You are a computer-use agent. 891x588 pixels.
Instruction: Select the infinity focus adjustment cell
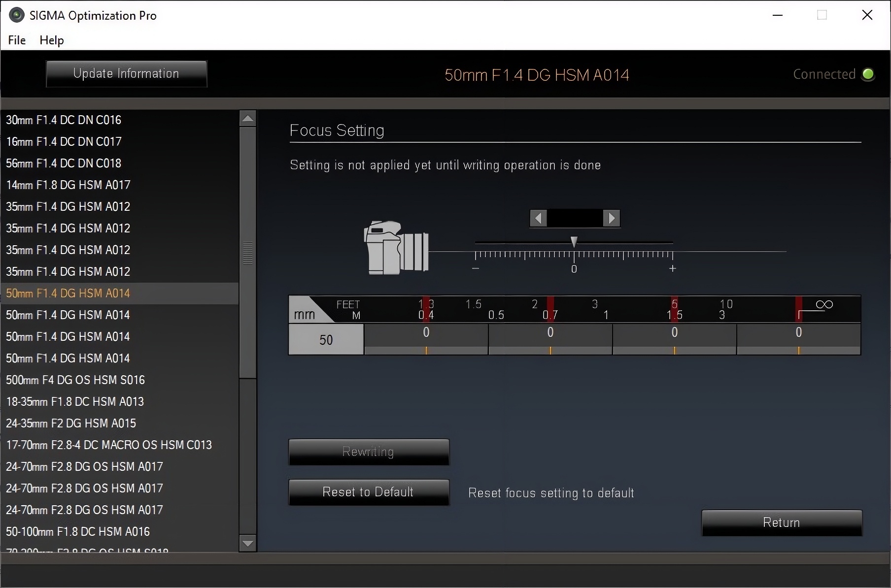798,338
